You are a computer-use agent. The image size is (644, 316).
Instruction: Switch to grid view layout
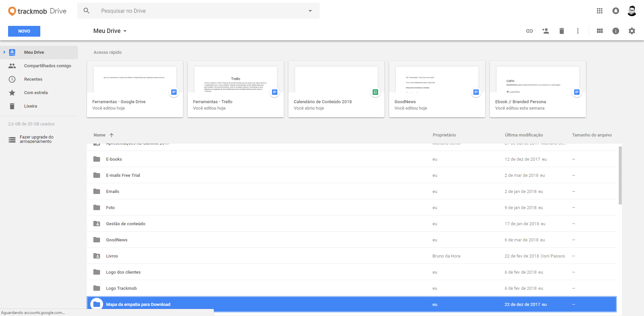[600, 31]
